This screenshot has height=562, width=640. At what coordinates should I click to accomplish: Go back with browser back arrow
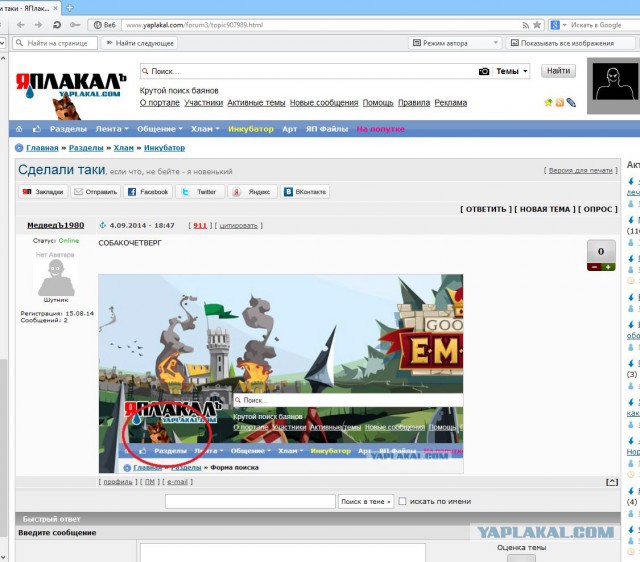(21, 25)
